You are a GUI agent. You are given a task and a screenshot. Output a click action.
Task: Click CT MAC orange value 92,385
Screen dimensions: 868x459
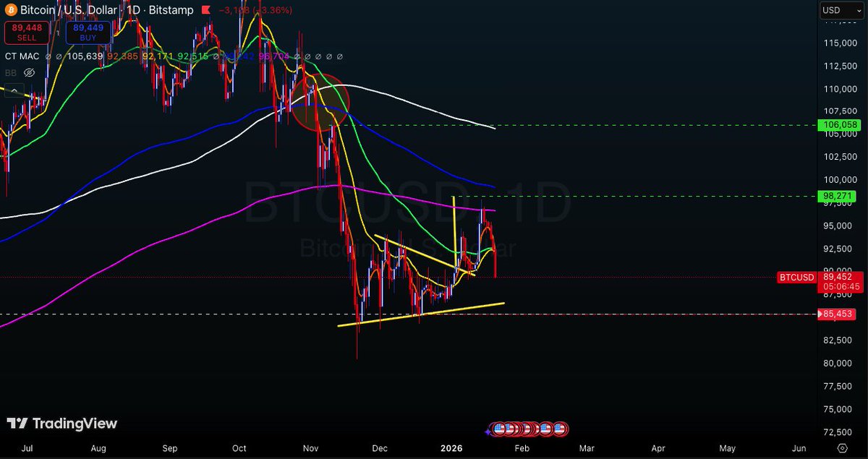point(122,56)
